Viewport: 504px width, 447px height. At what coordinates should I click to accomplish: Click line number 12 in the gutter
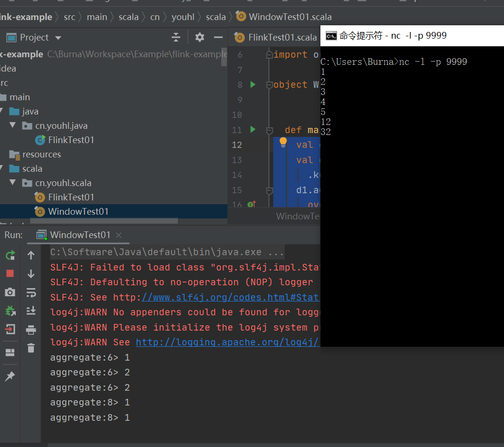tap(237, 145)
